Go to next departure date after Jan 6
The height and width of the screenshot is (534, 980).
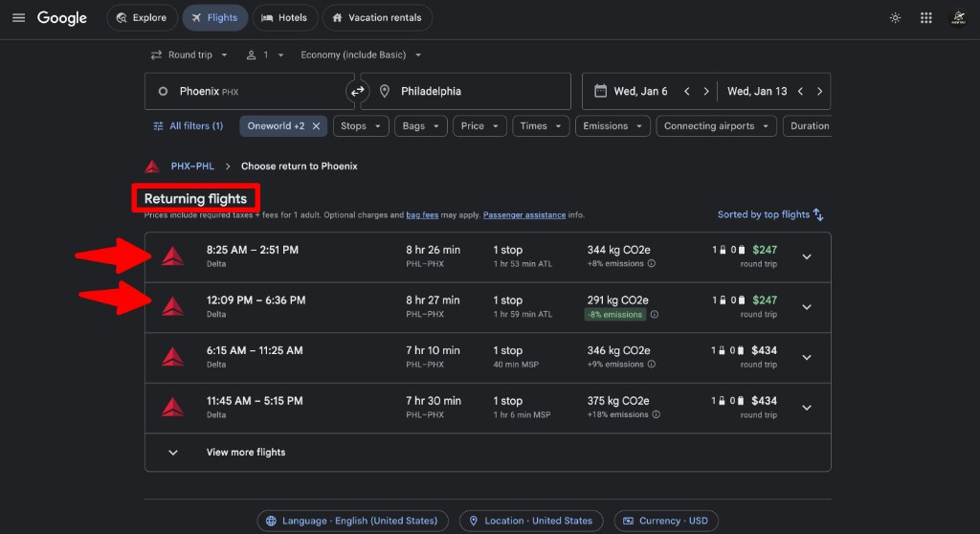(706, 91)
